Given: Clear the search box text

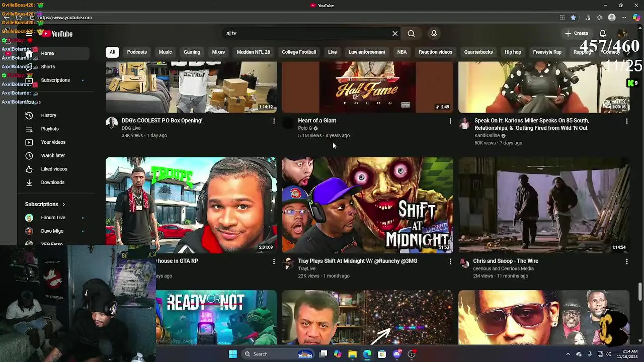Looking at the screenshot, I should pyautogui.click(x=395, y=34).
